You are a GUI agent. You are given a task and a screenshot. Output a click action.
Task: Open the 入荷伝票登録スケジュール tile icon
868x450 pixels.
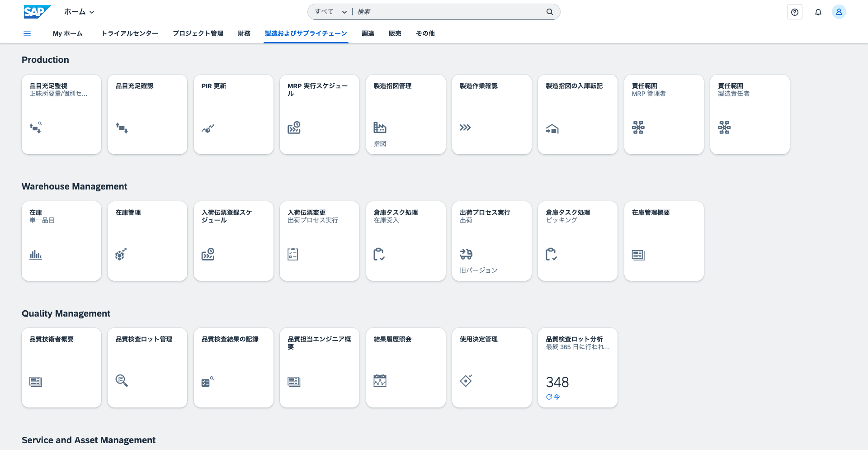[x=208, y=254]
